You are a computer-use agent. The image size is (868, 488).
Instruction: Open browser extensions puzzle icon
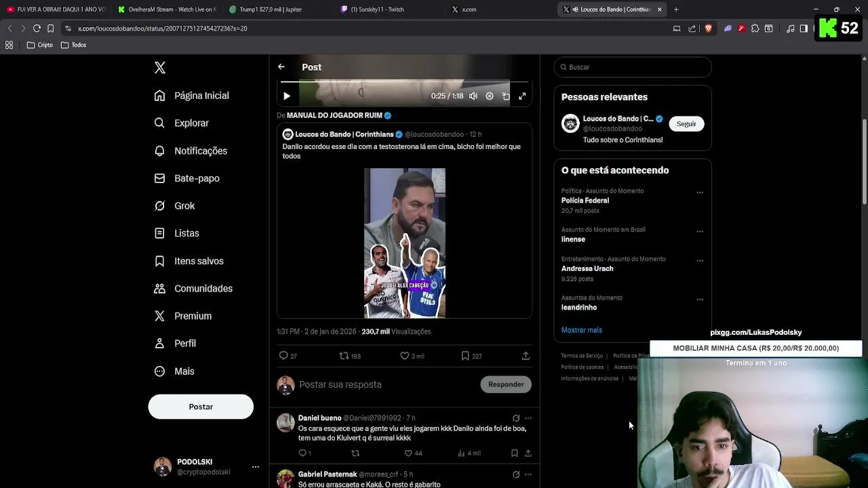(x=755, y=28)
